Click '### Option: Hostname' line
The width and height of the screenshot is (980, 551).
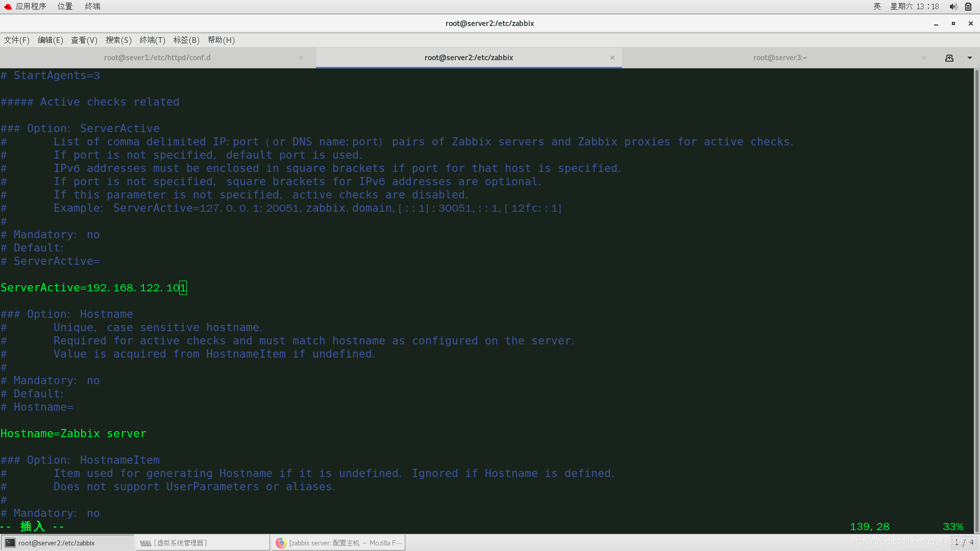(x=67, y=314)
